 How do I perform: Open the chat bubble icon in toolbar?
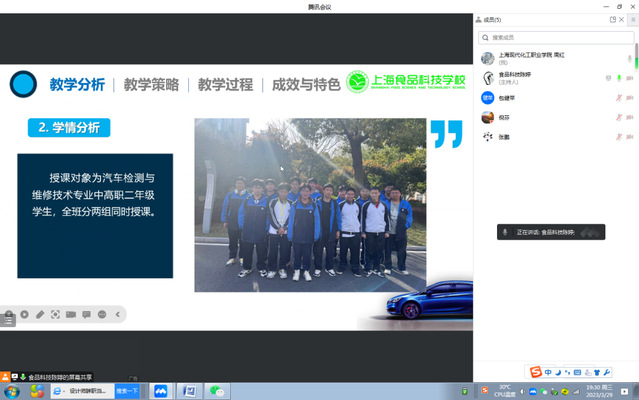pyautogui.click(x=86, y=314)
